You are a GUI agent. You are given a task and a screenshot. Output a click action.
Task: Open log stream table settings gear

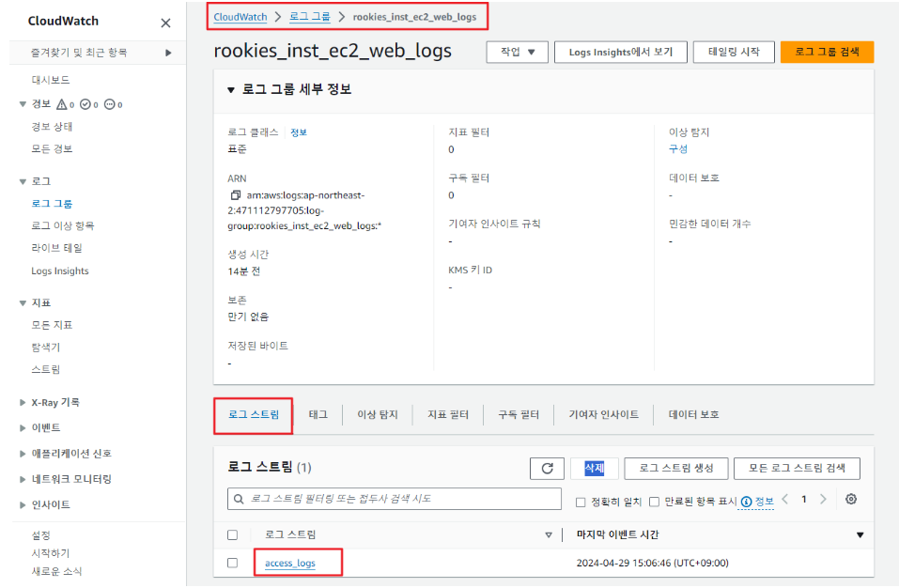[851, 499]
